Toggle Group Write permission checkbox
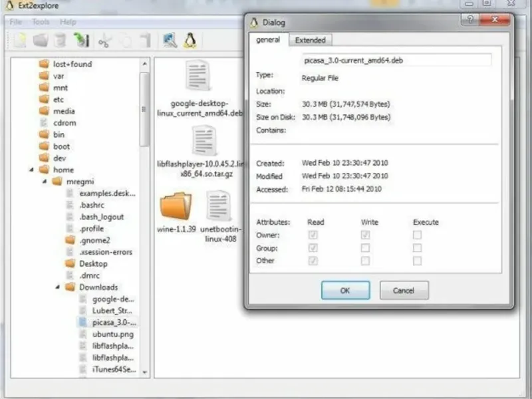 (x=365, y=247)
